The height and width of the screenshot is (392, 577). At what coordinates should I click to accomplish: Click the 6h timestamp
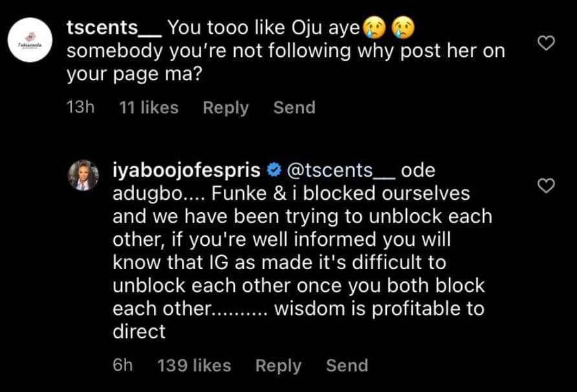[x=123, y=365]
